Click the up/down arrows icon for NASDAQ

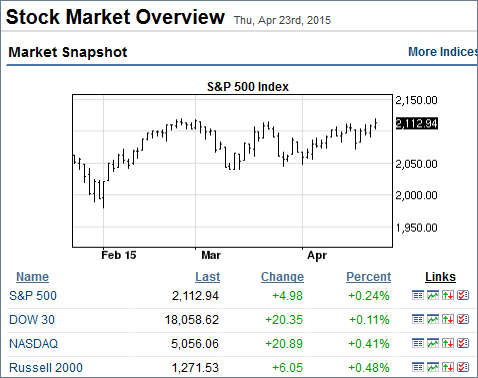click(x=448, y=343)
